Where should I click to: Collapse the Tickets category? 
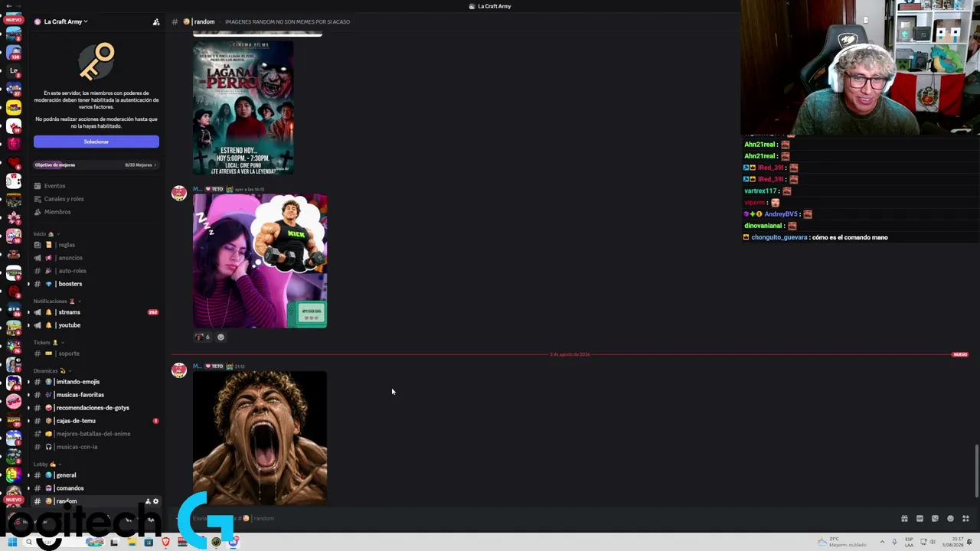(x=48, y=342)
